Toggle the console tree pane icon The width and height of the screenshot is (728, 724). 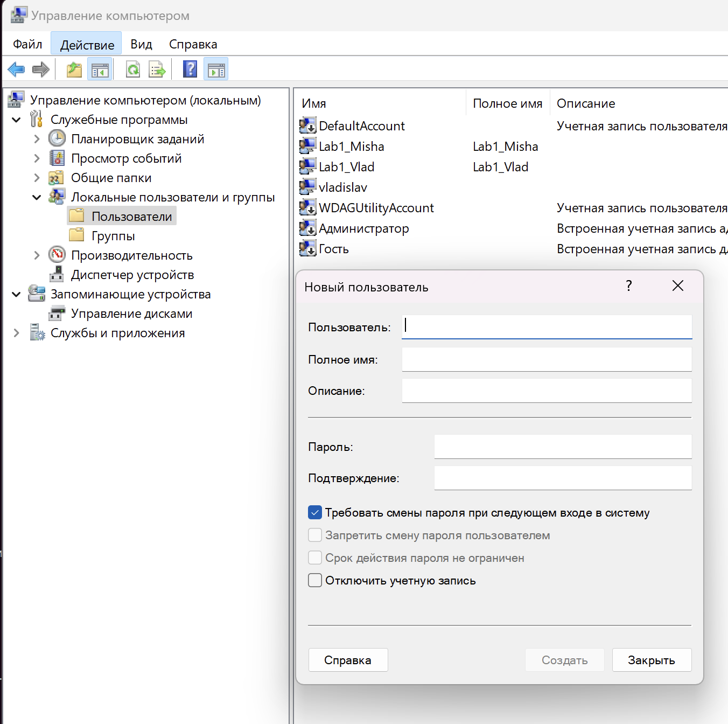click(x=100, y=69)
